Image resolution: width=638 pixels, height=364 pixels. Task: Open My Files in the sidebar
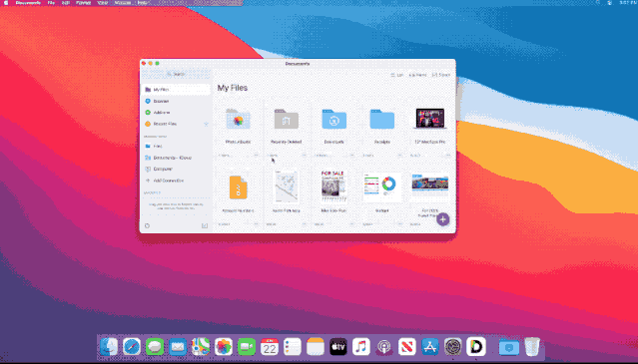point(176,90)
